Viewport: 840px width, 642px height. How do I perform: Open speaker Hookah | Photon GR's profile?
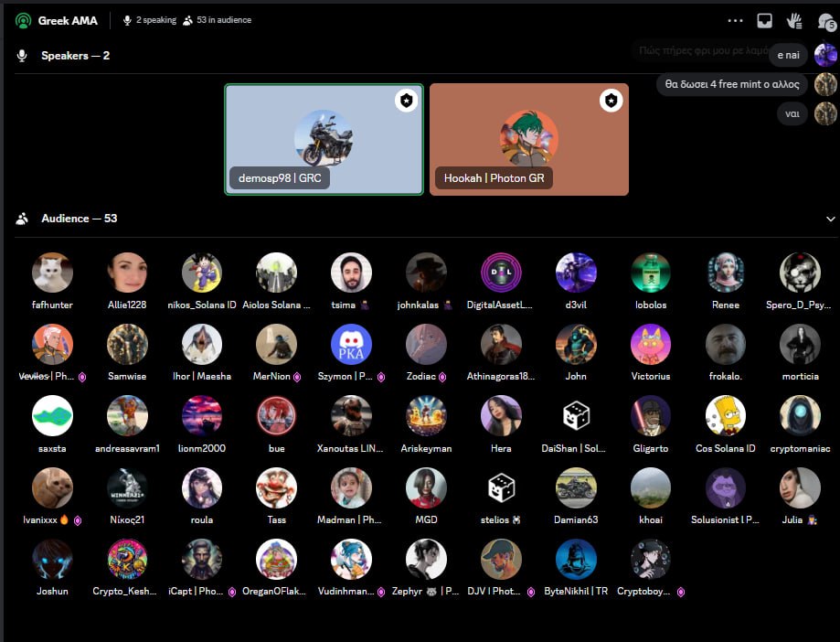[x=528, y=137]
